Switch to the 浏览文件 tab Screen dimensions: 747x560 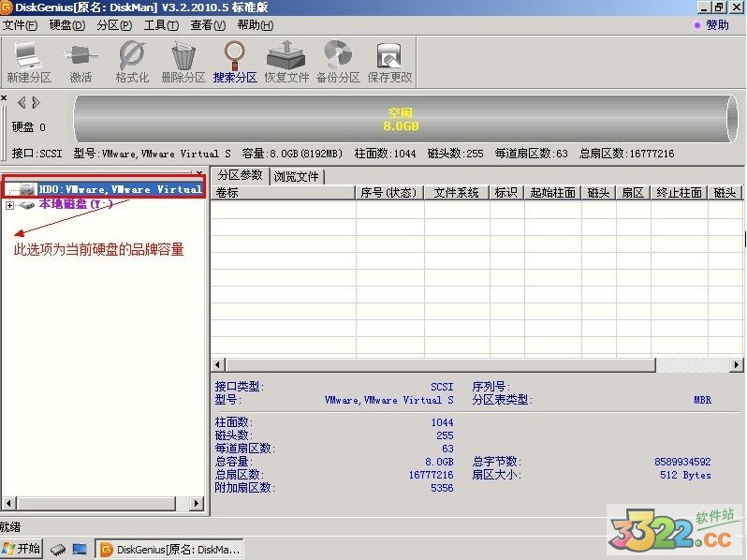click(296, 176)
